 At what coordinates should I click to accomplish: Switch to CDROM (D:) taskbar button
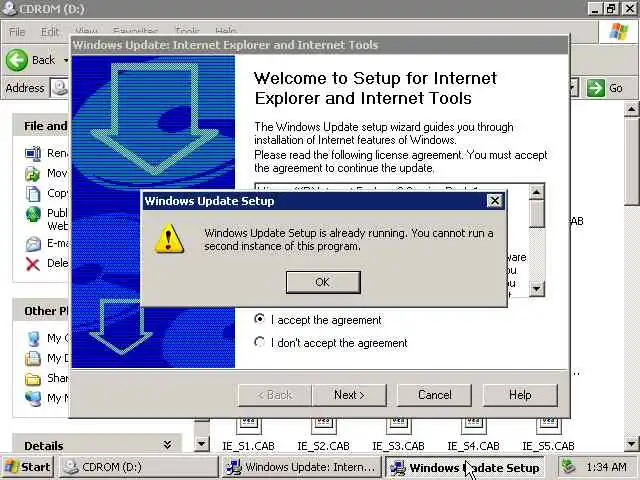click(x=139, y=467)
